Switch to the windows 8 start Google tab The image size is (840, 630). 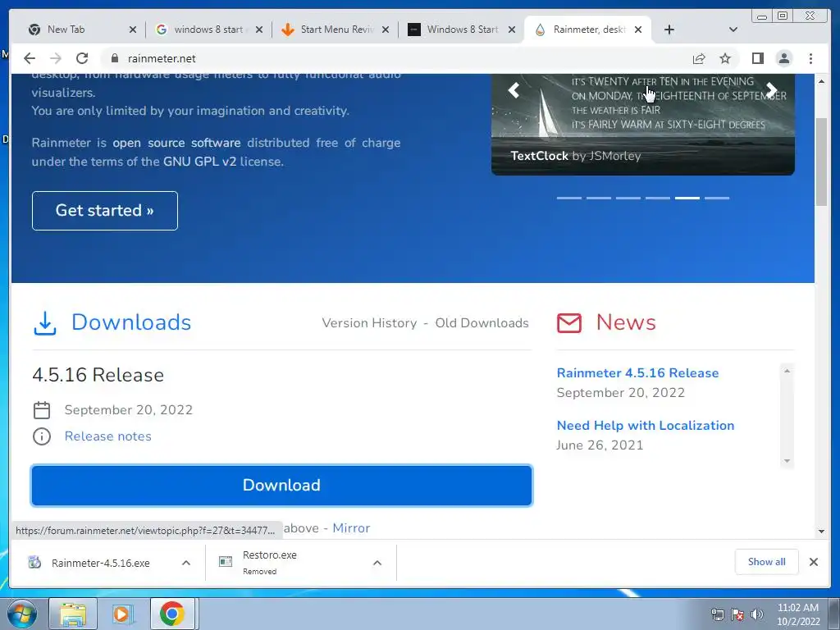[208, 30]
